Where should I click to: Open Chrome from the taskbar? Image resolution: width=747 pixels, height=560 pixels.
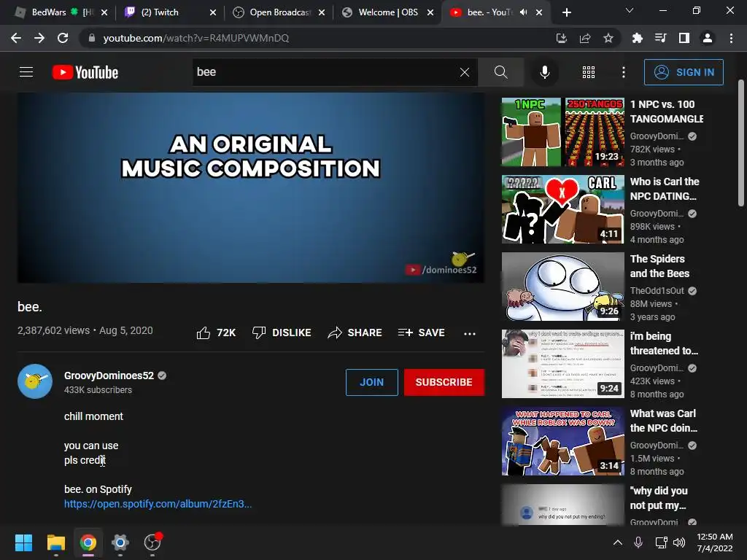88,542
